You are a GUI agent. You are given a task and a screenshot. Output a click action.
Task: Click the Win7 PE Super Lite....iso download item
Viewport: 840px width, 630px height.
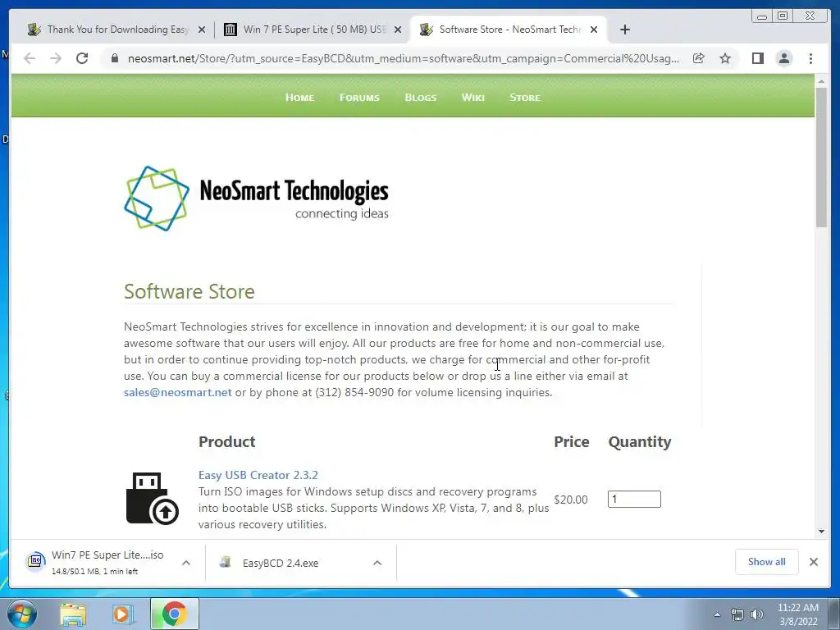coord(109,563)
